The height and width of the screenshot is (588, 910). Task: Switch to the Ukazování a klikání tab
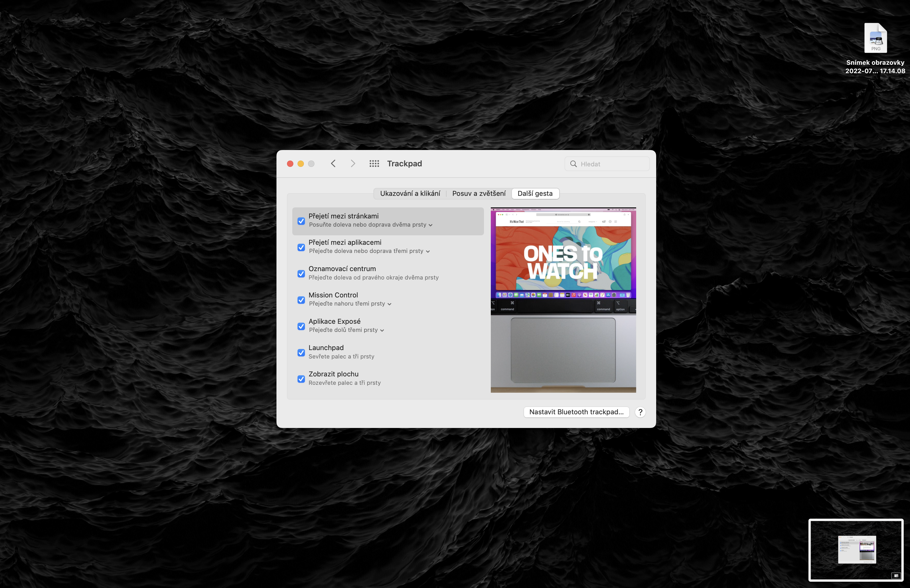(x=410, y=193)
